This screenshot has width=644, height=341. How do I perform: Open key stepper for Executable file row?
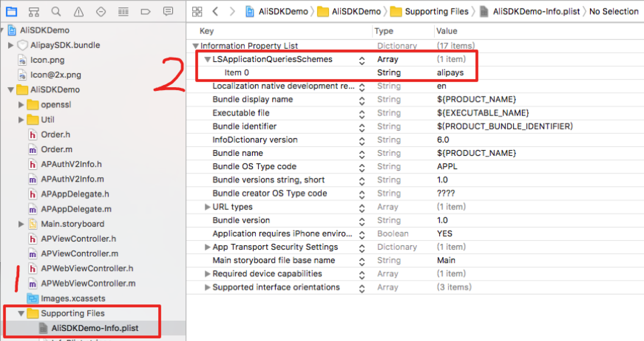tap(362, 114)
